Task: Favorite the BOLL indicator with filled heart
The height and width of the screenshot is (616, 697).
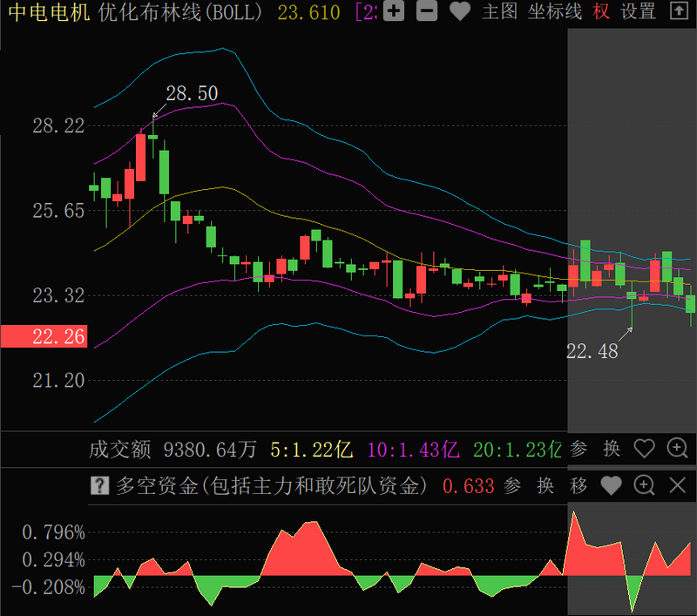Action: 460,11
